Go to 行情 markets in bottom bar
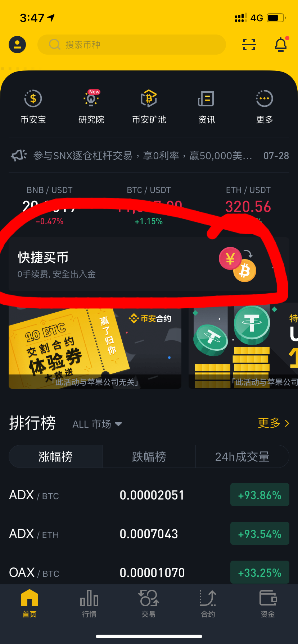This screenshot has width=298, height=644. click(89, 604)
